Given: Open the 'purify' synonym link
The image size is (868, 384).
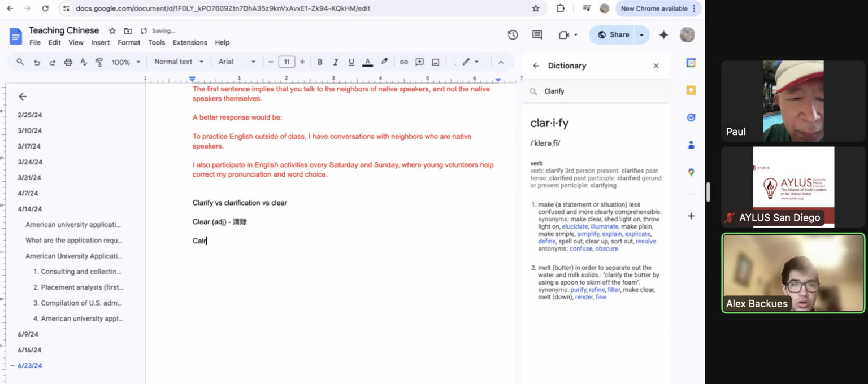Looking at the screenshot, I should point(578,290).
